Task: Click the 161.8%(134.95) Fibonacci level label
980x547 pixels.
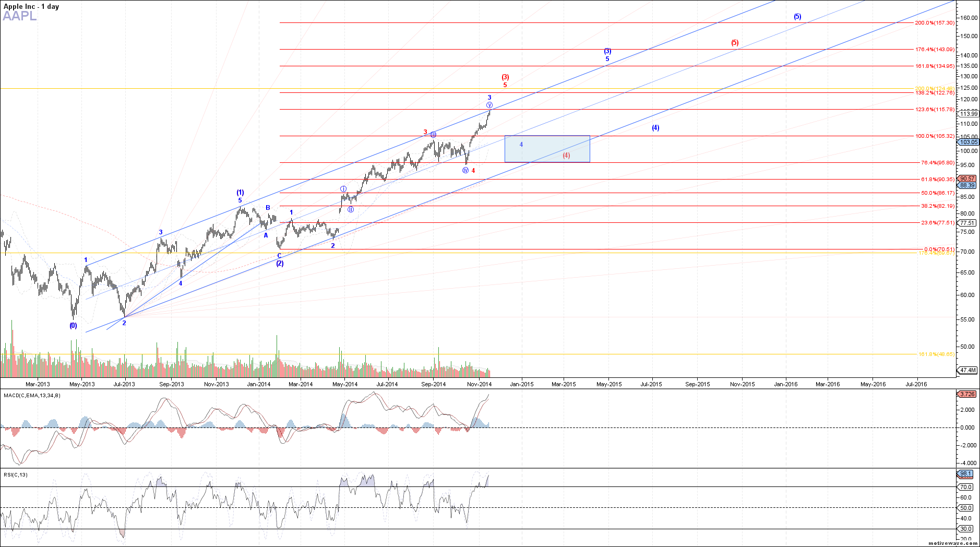Action: tap(935, 66)
